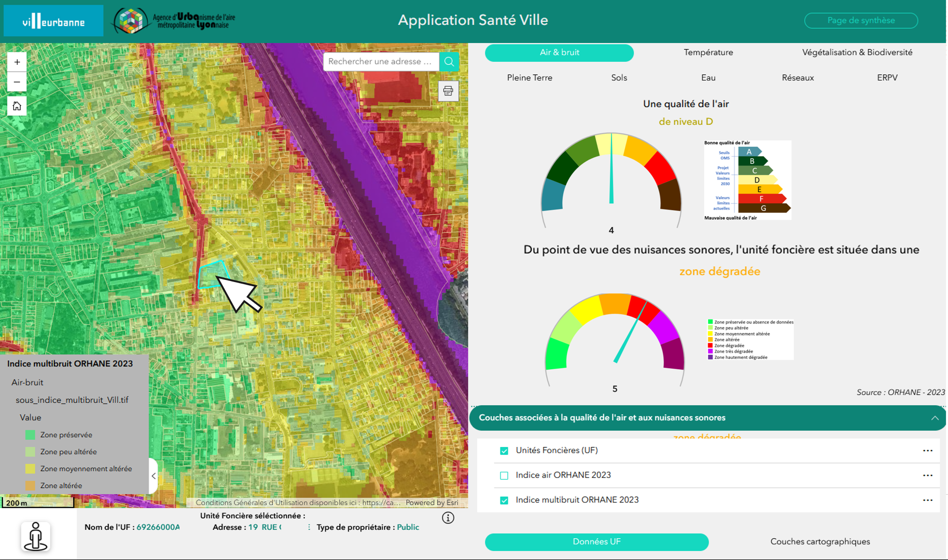
Task: Click the Villeurbanne logo
Action: pos(53,21)
